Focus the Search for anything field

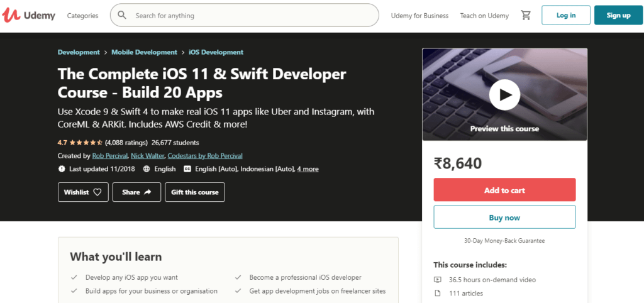click(245, 15)
